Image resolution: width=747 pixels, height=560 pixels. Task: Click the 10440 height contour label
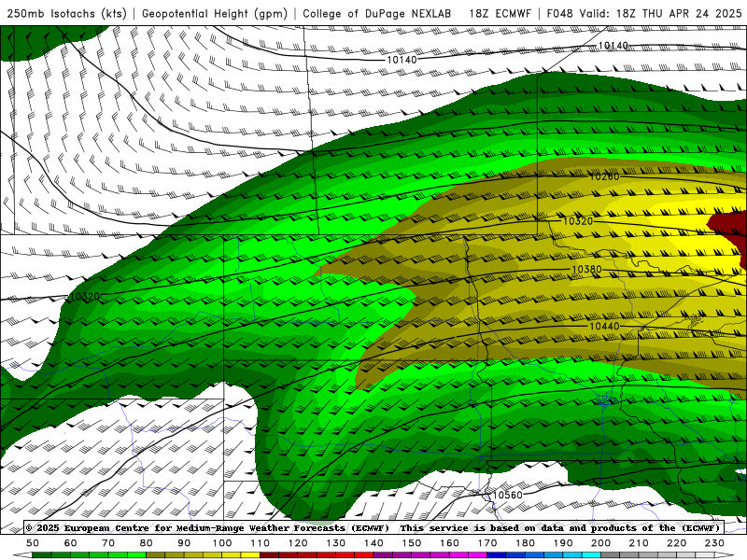(604, 326)
